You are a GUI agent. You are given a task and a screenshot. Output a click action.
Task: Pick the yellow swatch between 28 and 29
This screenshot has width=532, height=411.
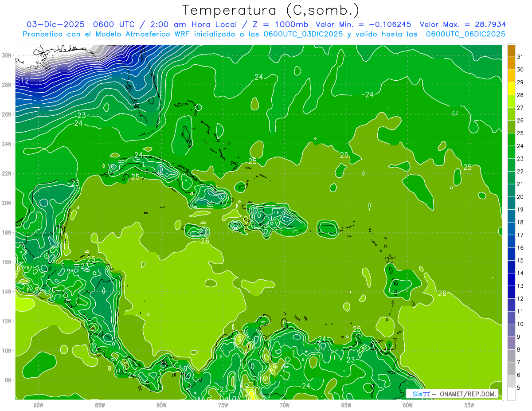[511, 88]
